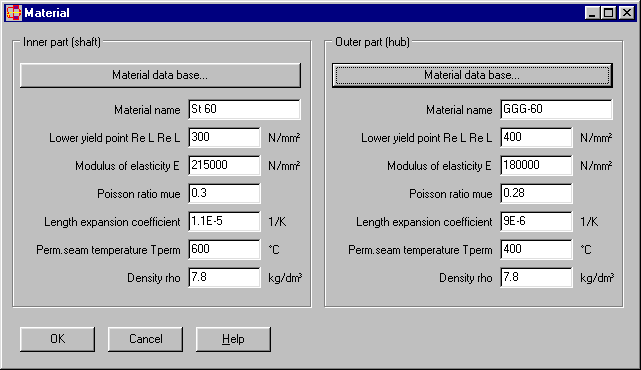641x370 pixels.
Task: Click shaft Poisson ratio mue label
Action: 139,194
